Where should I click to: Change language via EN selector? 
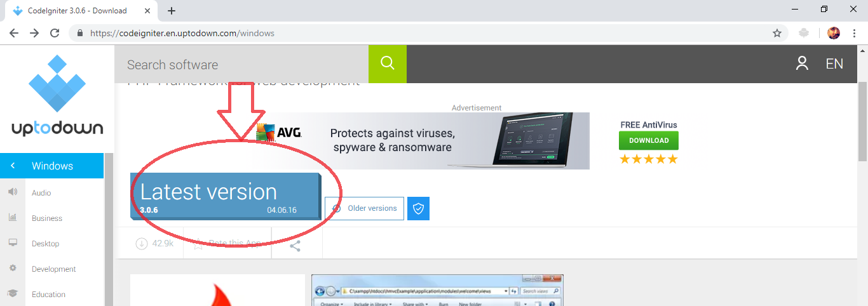point(834,63)
